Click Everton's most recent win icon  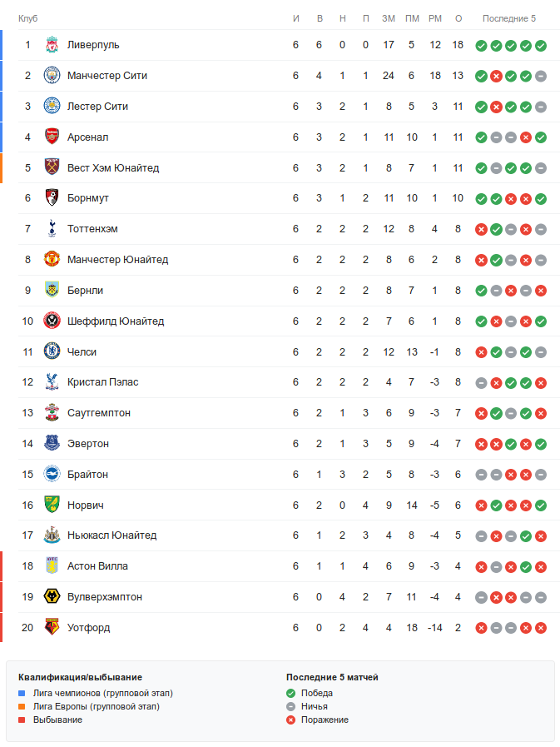pyautogui.click(x=541, y=444)
